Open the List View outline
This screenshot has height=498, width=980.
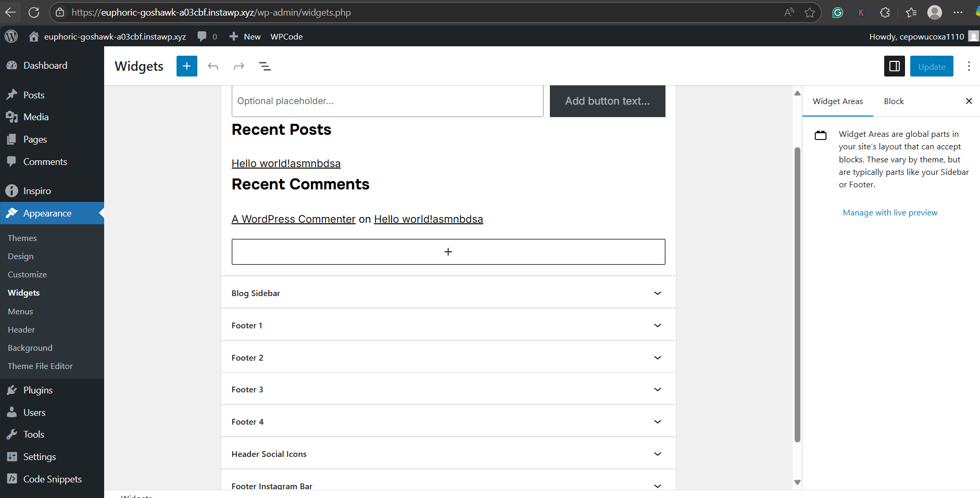(265, 66)
